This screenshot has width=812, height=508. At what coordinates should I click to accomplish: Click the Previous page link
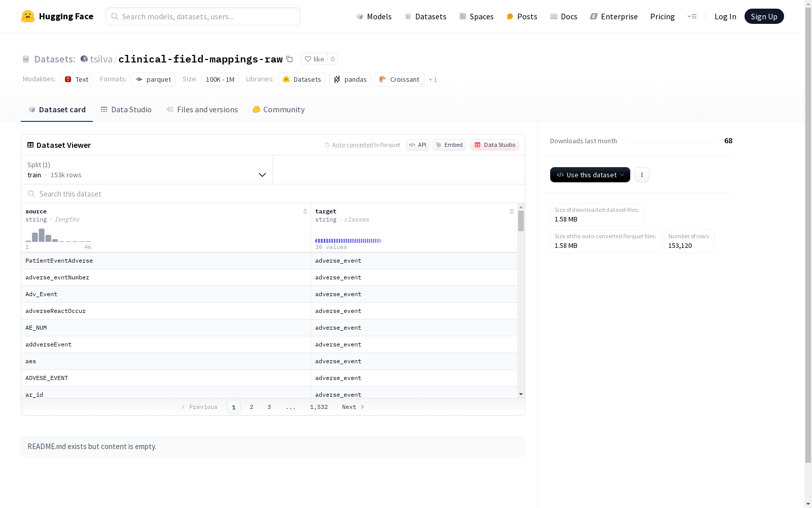click(199, 407)
